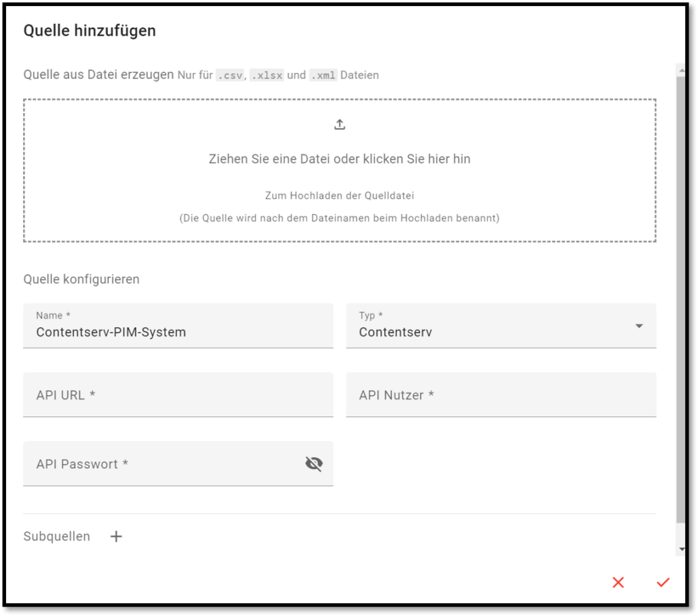Click the upload arrow icon

pos(339,125)
